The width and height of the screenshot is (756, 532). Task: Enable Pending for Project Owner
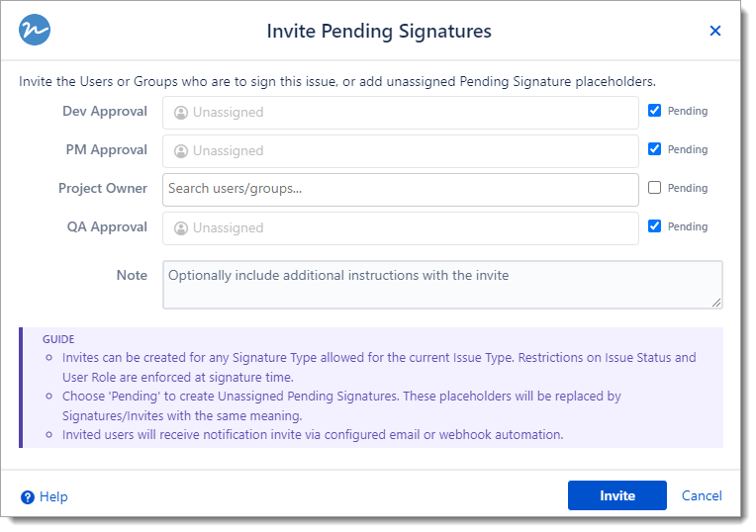[x=654, y=188]
